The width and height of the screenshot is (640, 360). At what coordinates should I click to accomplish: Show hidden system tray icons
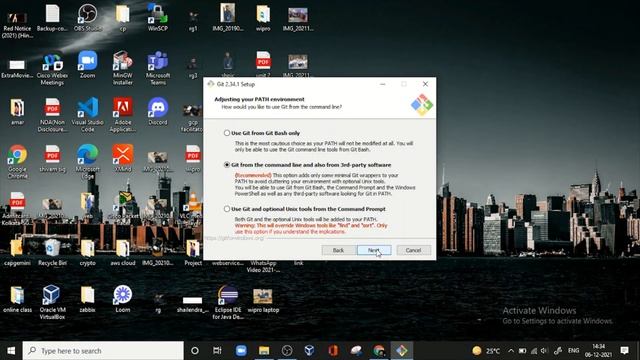tap(511, 351)
